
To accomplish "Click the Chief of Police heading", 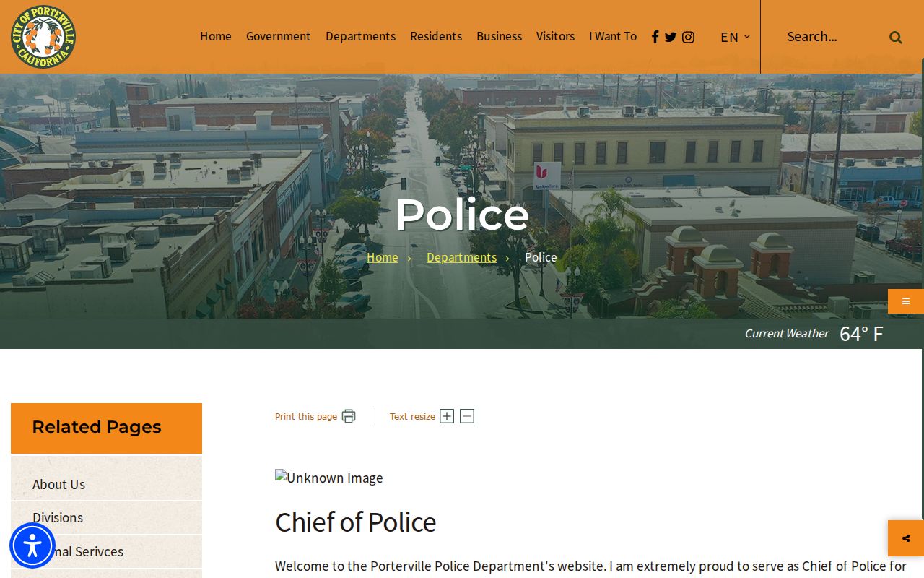I will pyautogui.click(x=355, y=522).
